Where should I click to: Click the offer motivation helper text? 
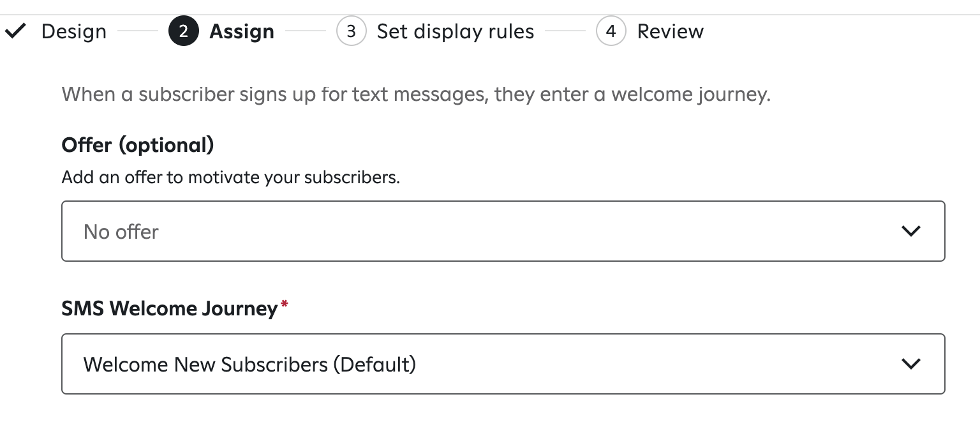pyautogui.click(x=230, y=177)
